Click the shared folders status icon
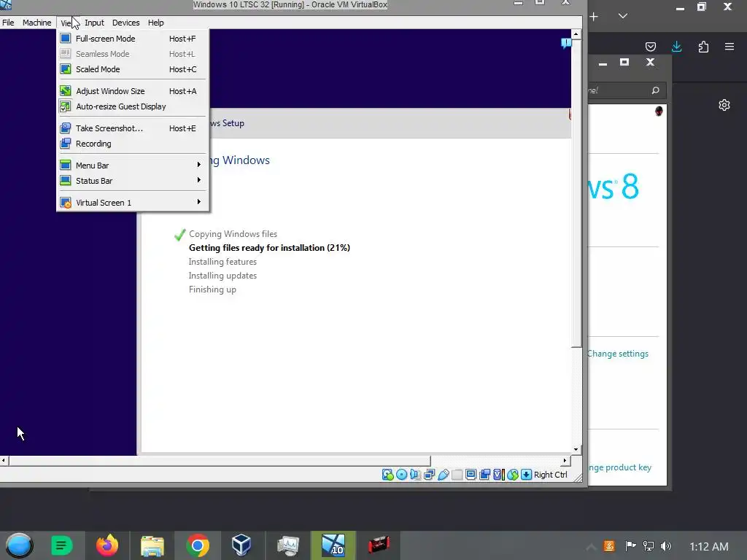 tap(457, 474)
